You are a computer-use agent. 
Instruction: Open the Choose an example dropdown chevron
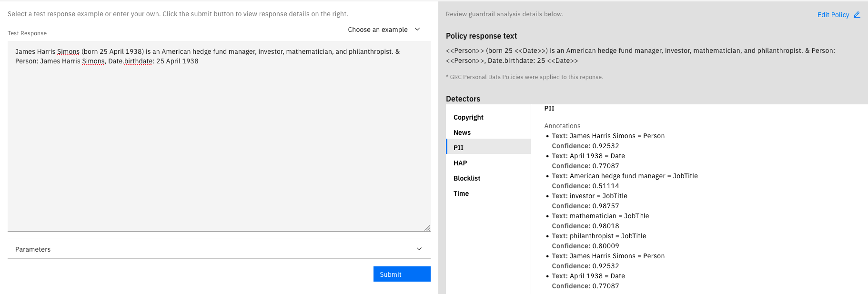tap(417, 30)
